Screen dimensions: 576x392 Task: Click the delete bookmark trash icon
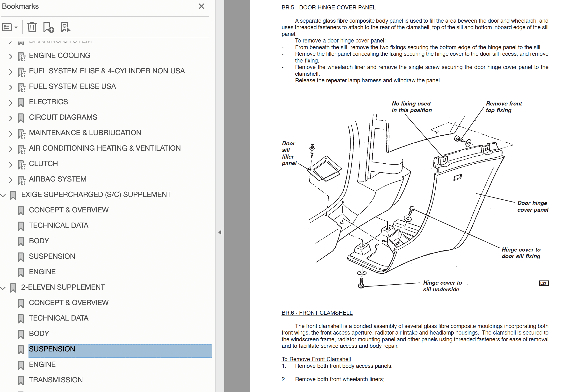32,27
